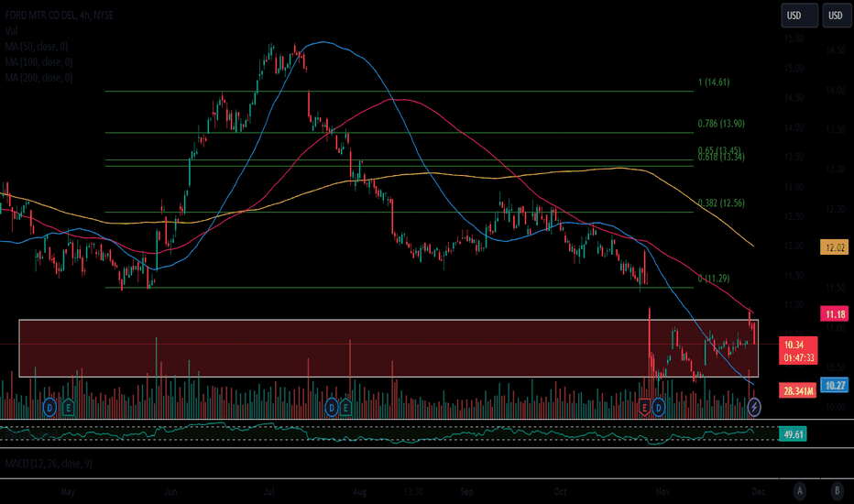Click the 10.27 MA price label
The width and height of the screenshot is (854, 504).
click(x=835, y=385)
